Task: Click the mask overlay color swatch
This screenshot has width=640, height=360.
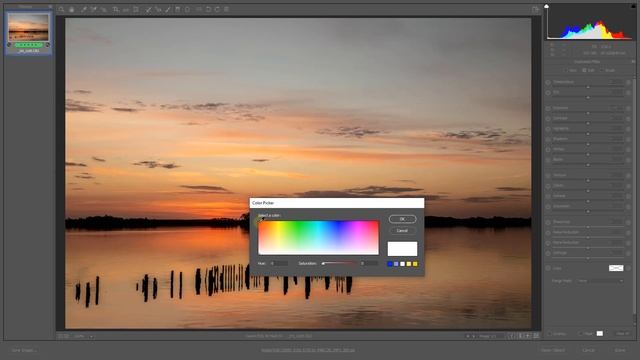Action: [x=600, y=334]
